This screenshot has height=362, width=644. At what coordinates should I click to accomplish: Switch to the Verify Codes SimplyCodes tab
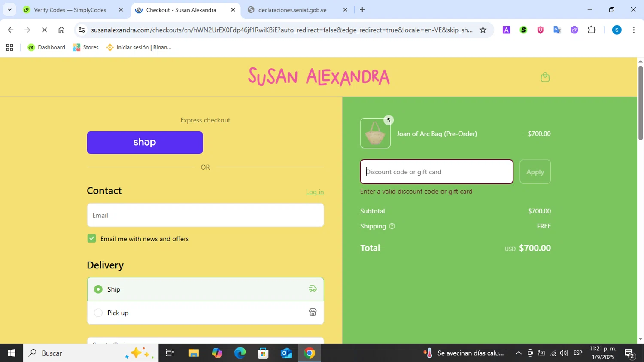click(x=70, y=10)
